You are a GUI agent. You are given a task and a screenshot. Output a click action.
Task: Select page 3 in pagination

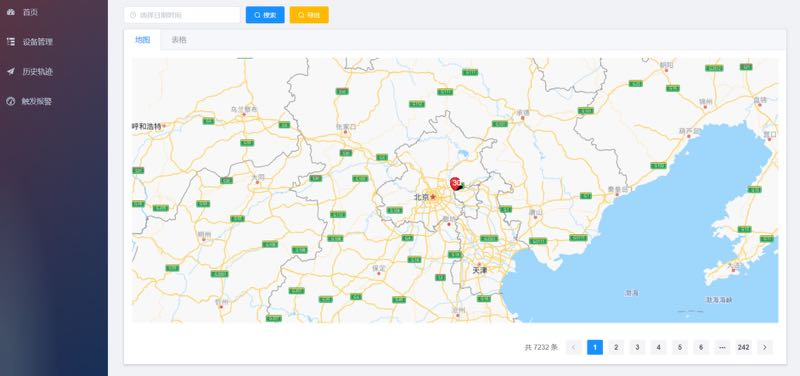(637, 347)
